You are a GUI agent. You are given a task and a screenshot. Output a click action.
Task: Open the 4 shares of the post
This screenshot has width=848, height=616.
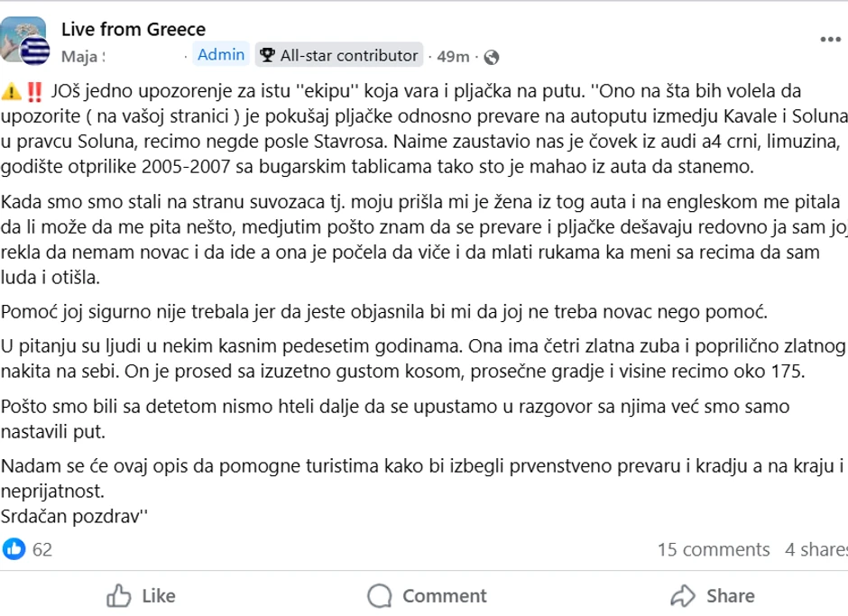pos(815,547)
